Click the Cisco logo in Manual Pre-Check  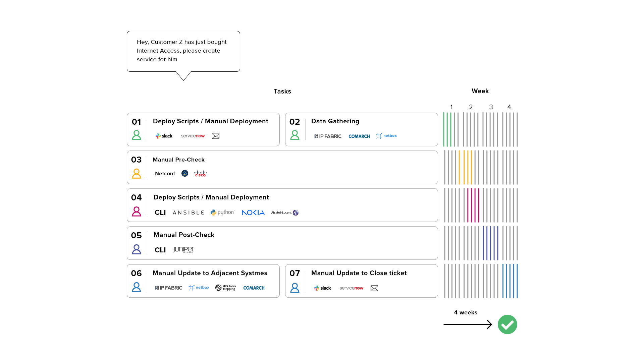[x=200, y=173]
